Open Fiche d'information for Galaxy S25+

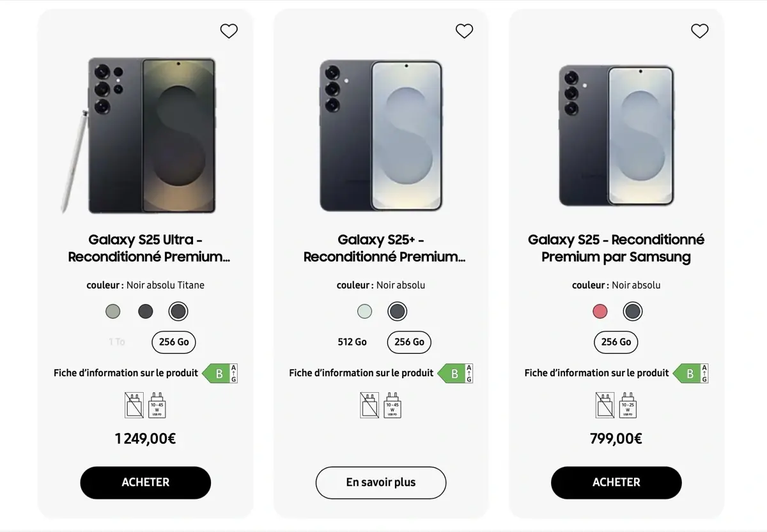tap(361, 373)
